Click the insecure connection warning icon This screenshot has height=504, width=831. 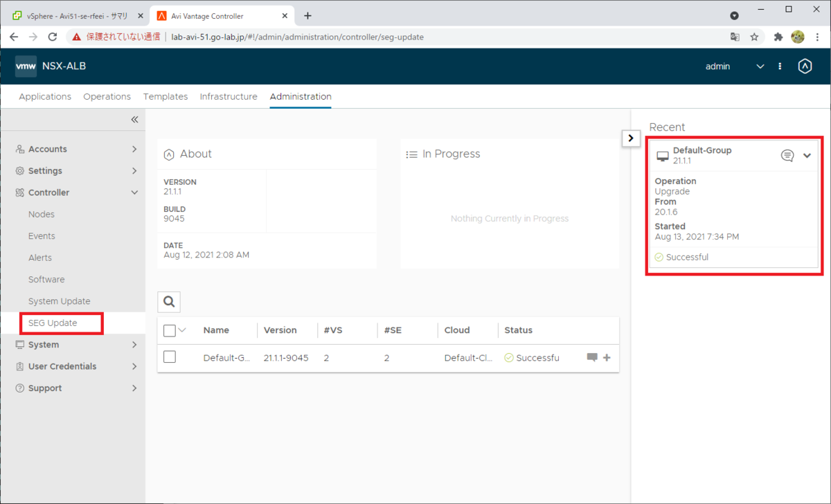tap(77, 37)
